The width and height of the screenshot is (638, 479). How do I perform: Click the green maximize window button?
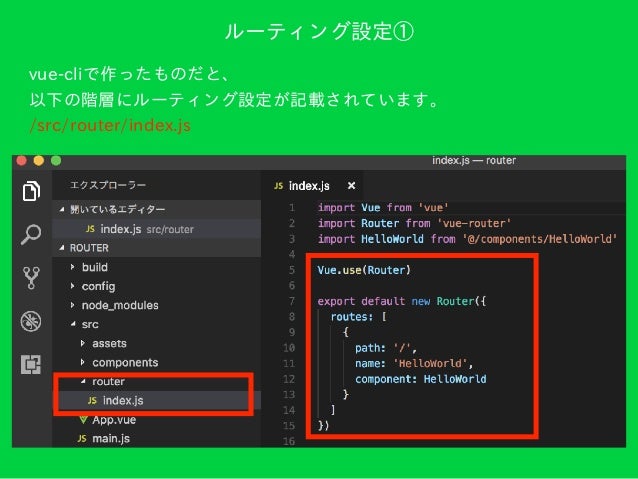(56, 161)
